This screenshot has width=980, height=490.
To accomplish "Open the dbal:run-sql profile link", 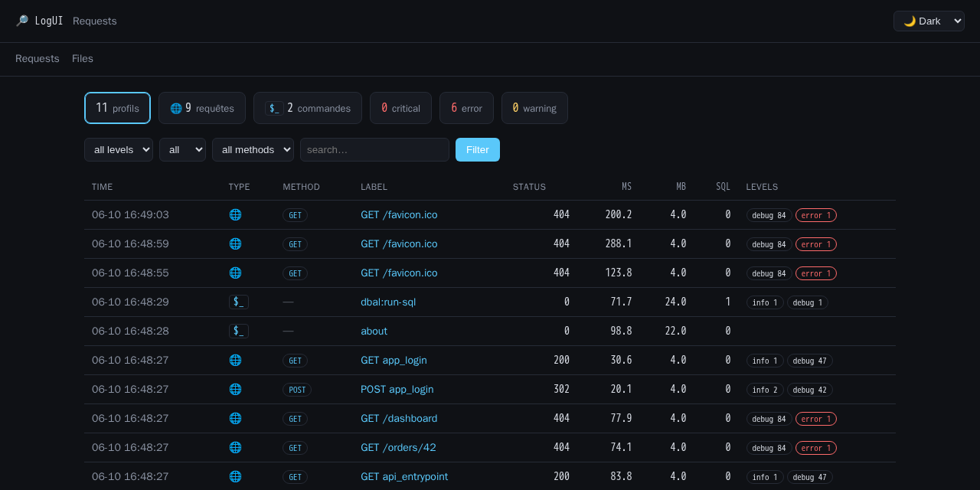I will [388, 302].
